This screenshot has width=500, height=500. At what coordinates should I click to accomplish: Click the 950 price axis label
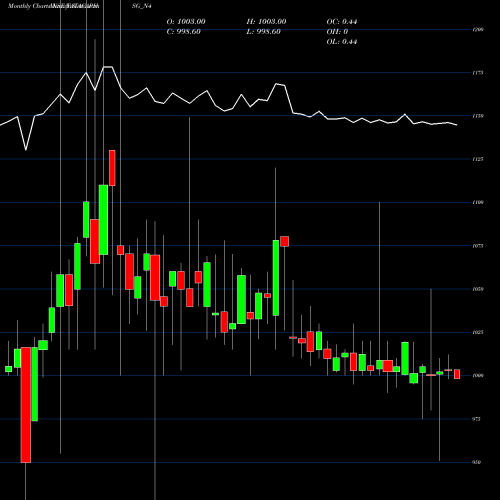click(477, 462)
